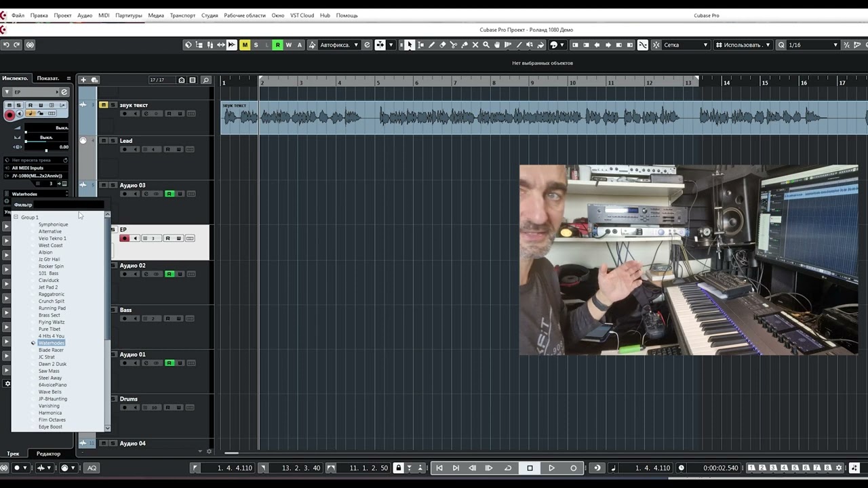868x488 pixels.
Task: Select the Draw pencil tool
Action: (x=431, y=45)
